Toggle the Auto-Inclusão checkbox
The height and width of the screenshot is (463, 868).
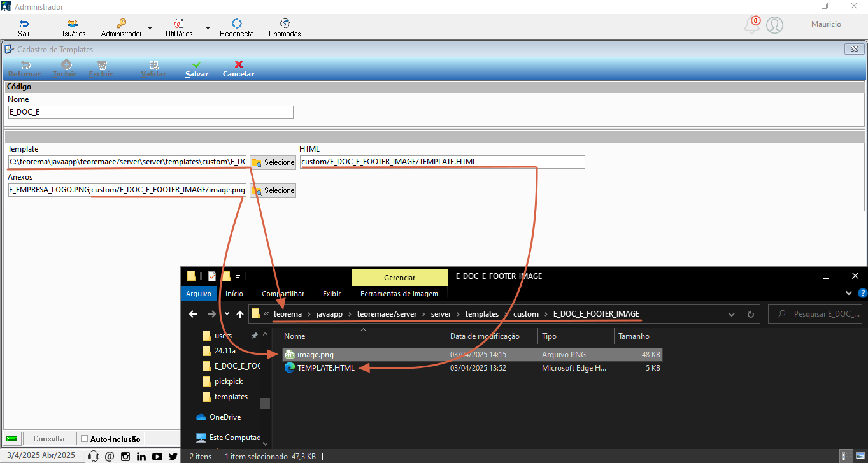click(x=85, y=439)
